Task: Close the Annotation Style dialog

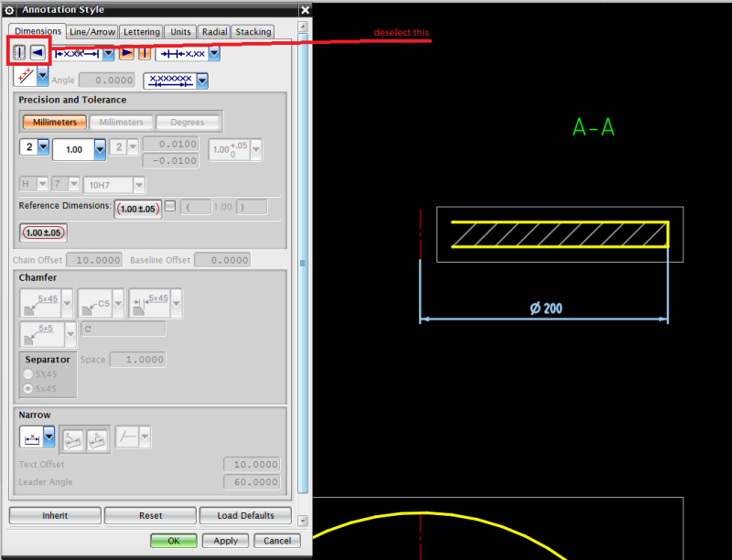Action: click(x=305, y=10)
